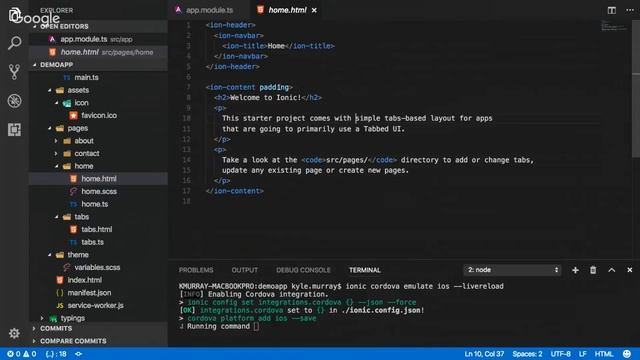Maximize the panel with up chevron

(611, 270)
